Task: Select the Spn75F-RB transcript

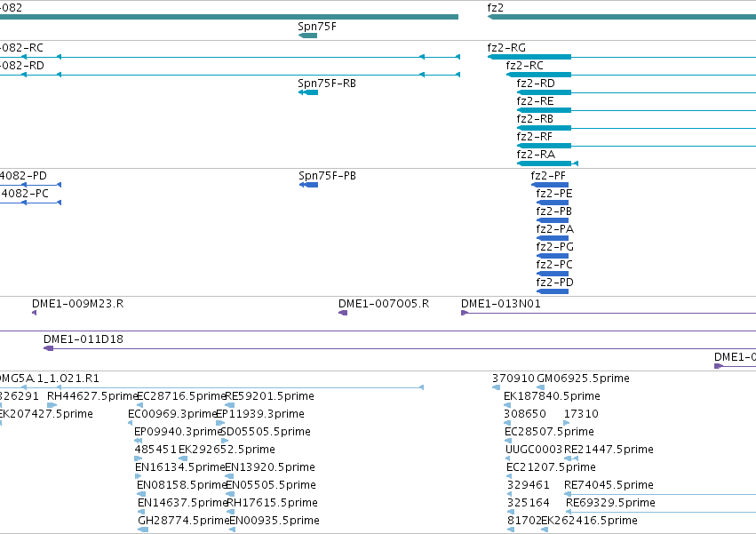Action: pos(308,92)
